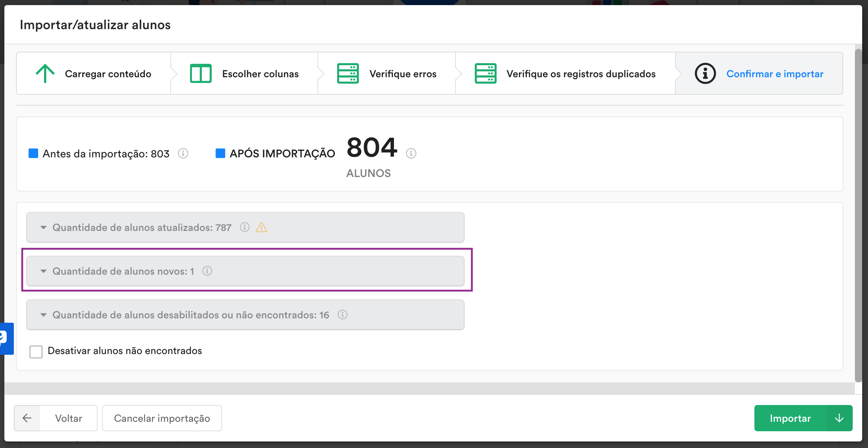The image size is (868, 448).
Task: Click the blue Após importação legend square
Action: pyautogui.click(x=220, y=153)
